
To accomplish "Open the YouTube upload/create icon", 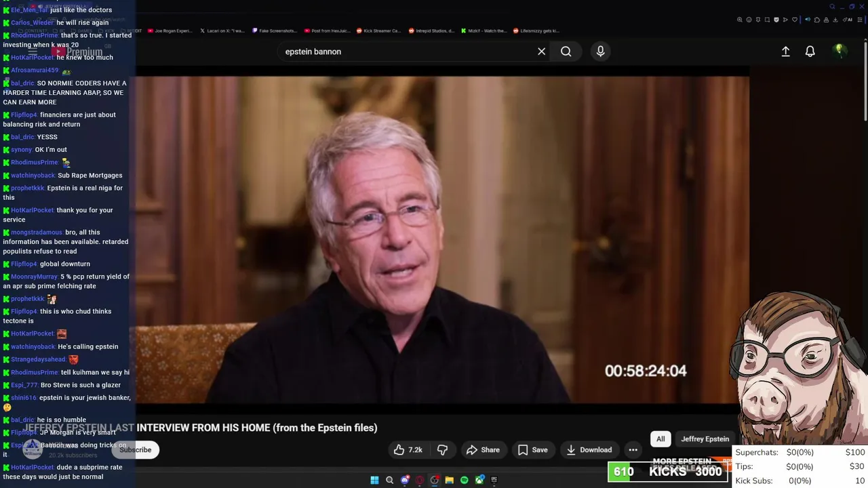I will (785, 52).
